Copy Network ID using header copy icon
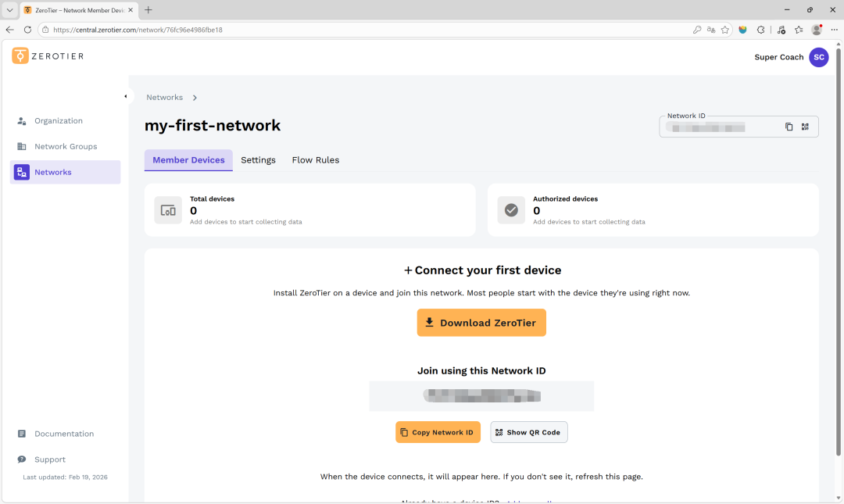 click(x=789, y=127)
